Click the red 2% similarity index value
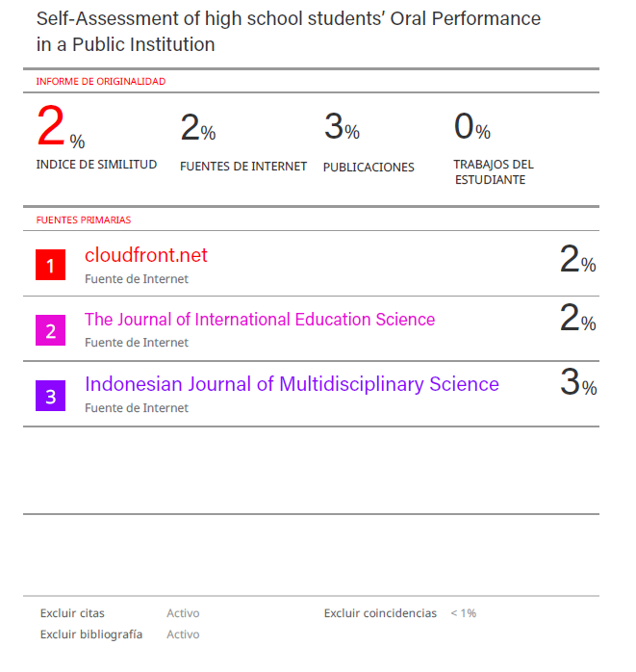Image resolution: width=636 pixels, height=672 pixels. point(60,128)
